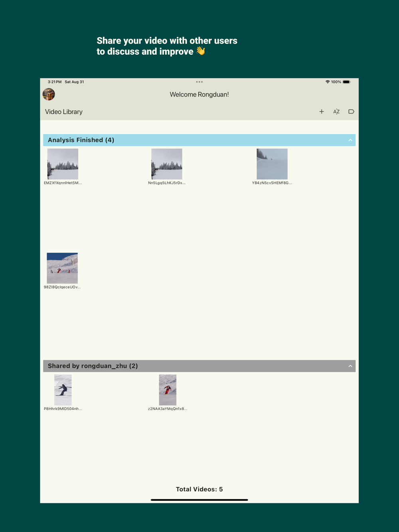Sort videos using the AZ icon
Viewport: 399px width, 532px height.
tap(336, 112)
